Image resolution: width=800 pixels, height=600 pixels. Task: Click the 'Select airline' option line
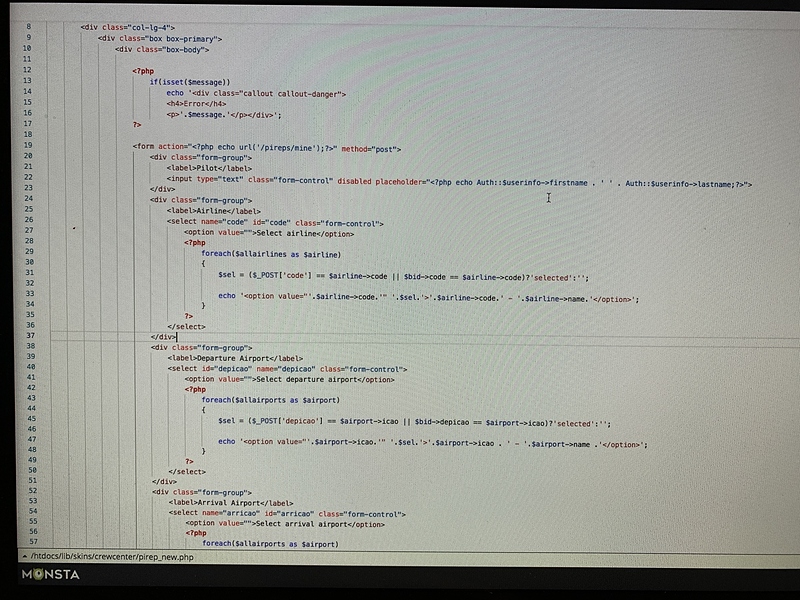pos(269,233)
